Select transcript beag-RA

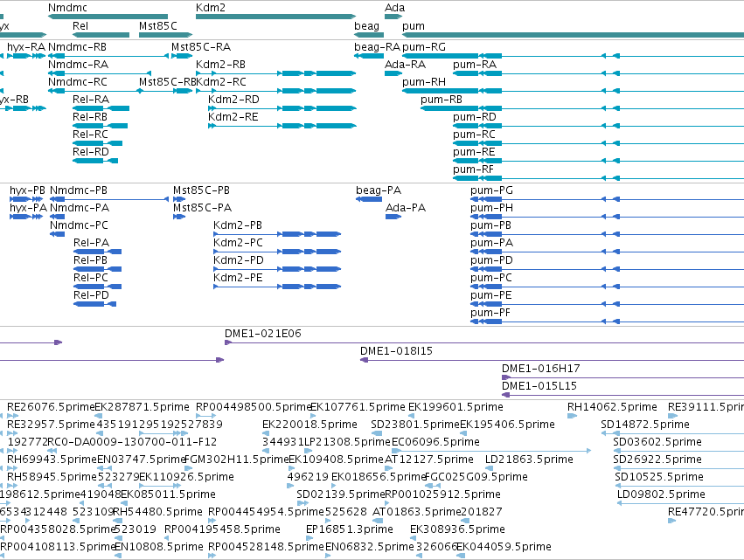point(369,56)
